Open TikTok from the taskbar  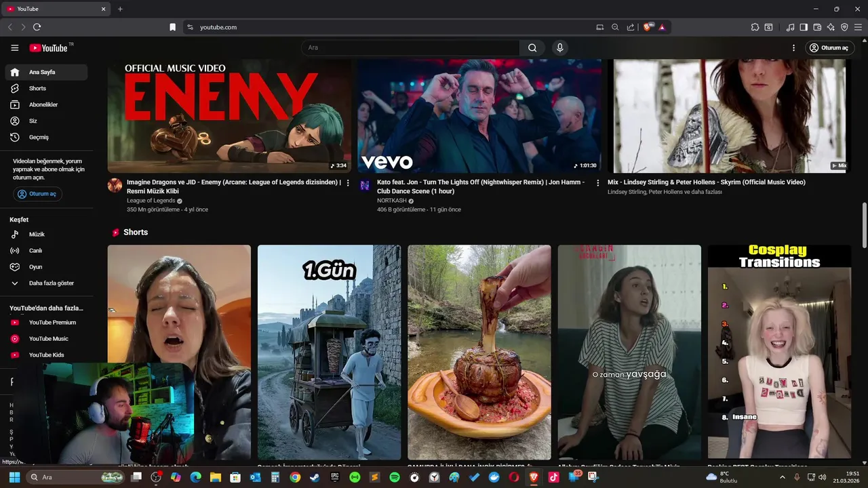554,477
